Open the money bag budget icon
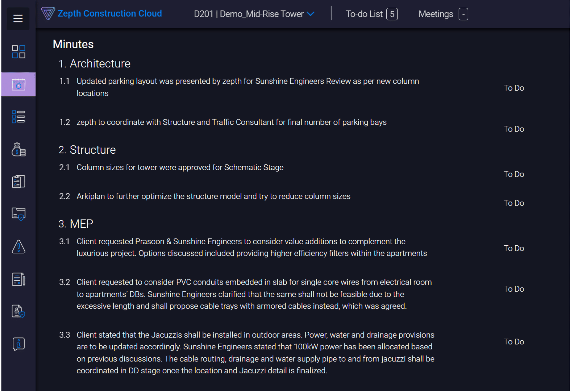This screenshot has width=571, height=392. tap(19, 150)
